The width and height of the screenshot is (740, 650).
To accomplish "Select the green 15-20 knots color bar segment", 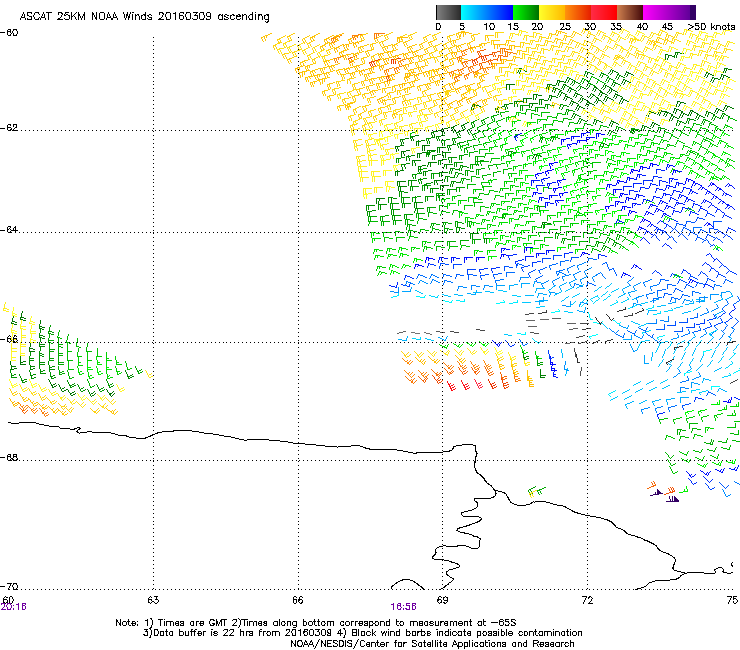I will (526, 12).
